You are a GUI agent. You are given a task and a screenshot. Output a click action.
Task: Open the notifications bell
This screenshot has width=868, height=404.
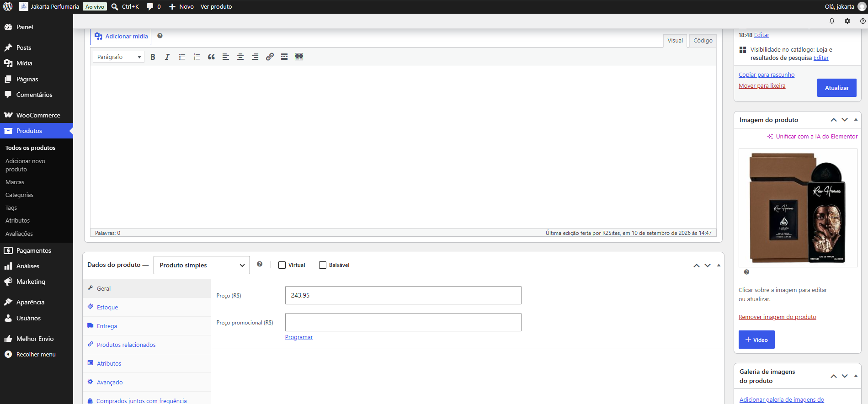click(x=832, y=21)
